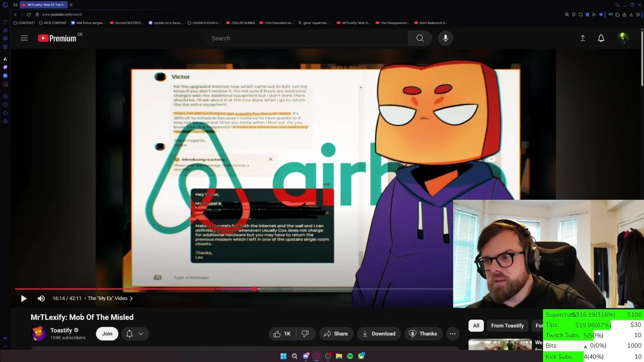The height and width of the screenshot is (362, 644).
Task: Join the Toastify channel membership
Action: [107, 334]
